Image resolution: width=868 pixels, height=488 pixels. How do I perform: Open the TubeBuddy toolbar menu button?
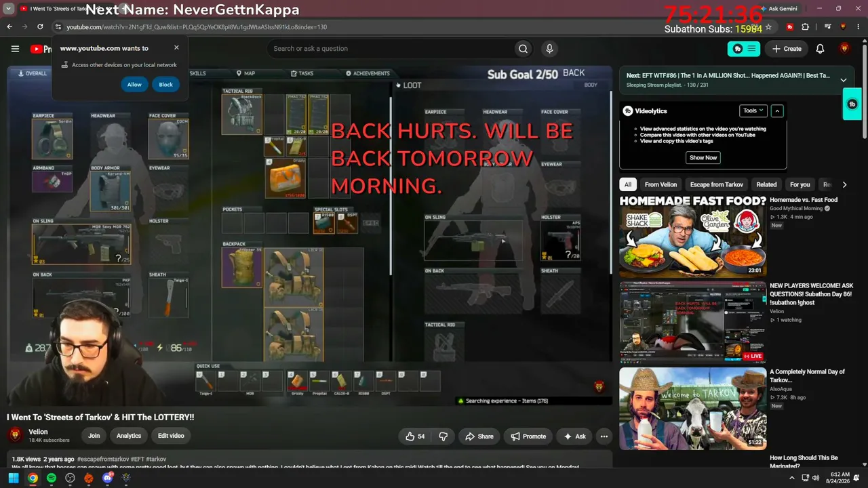tap(744, 49)
